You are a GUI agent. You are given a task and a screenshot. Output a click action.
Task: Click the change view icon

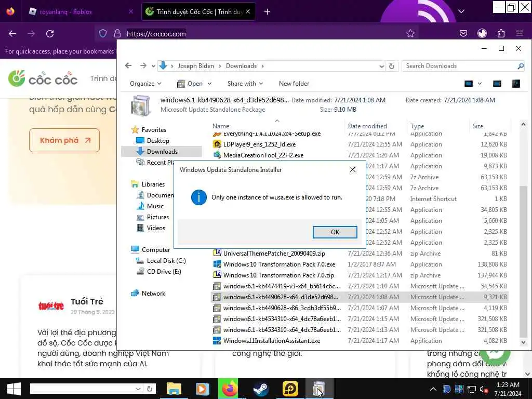point(469,84)
